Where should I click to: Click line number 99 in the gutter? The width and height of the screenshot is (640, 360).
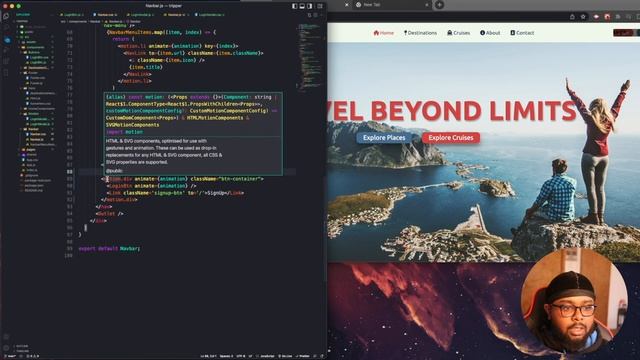click(69, 249)
